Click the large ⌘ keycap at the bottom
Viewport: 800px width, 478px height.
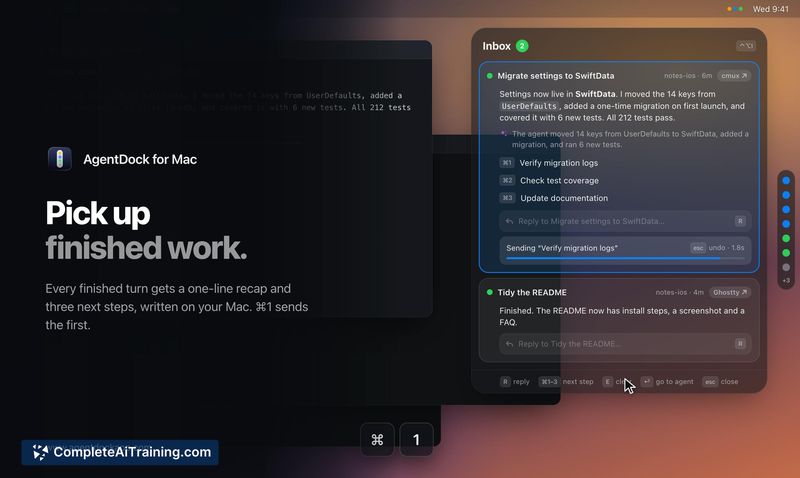coord(377,439)
